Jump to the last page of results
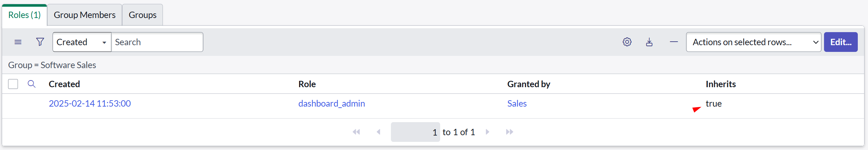This screenshot has width=868, height=150. pos(509,132)
